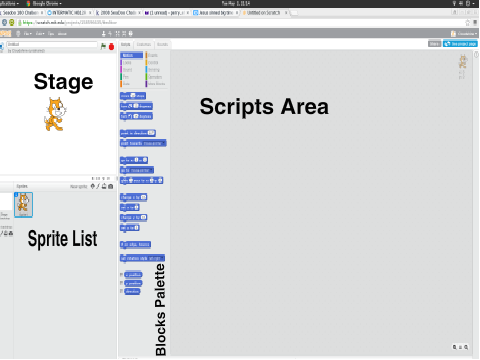
Task: Click the network icon in system tray
Action: [454, 3]
